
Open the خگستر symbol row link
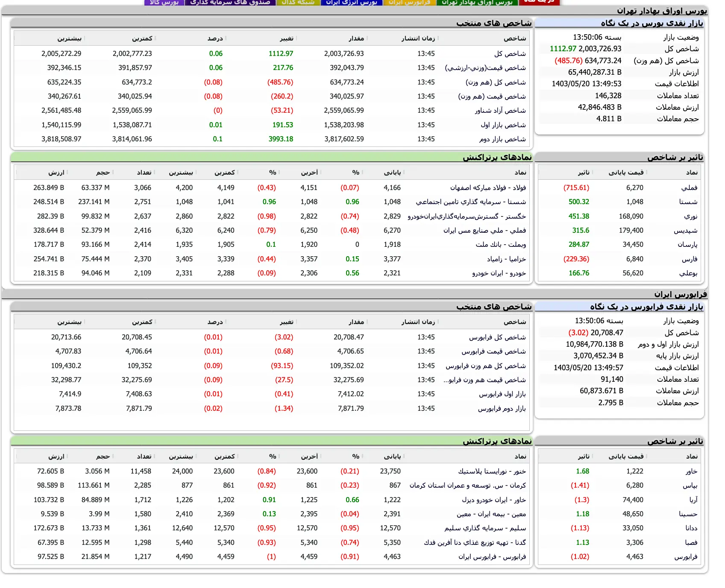click(x=467, y=216)
